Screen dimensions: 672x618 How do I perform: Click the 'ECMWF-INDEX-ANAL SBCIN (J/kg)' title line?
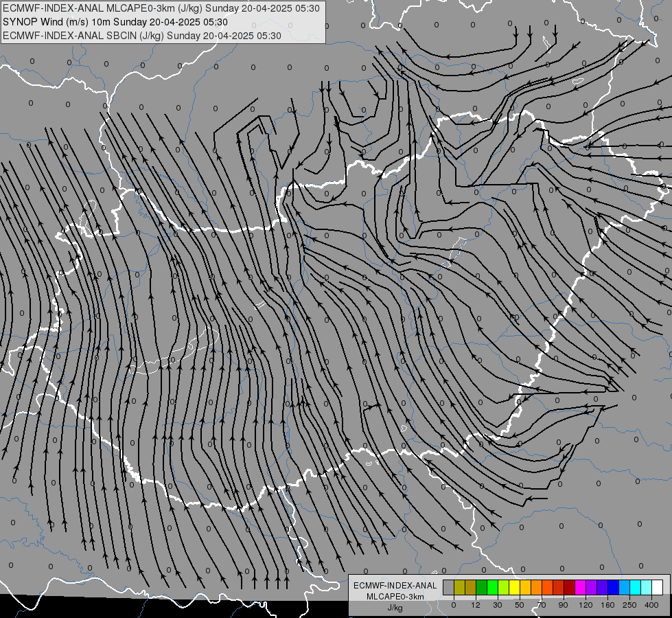(84, 36)
